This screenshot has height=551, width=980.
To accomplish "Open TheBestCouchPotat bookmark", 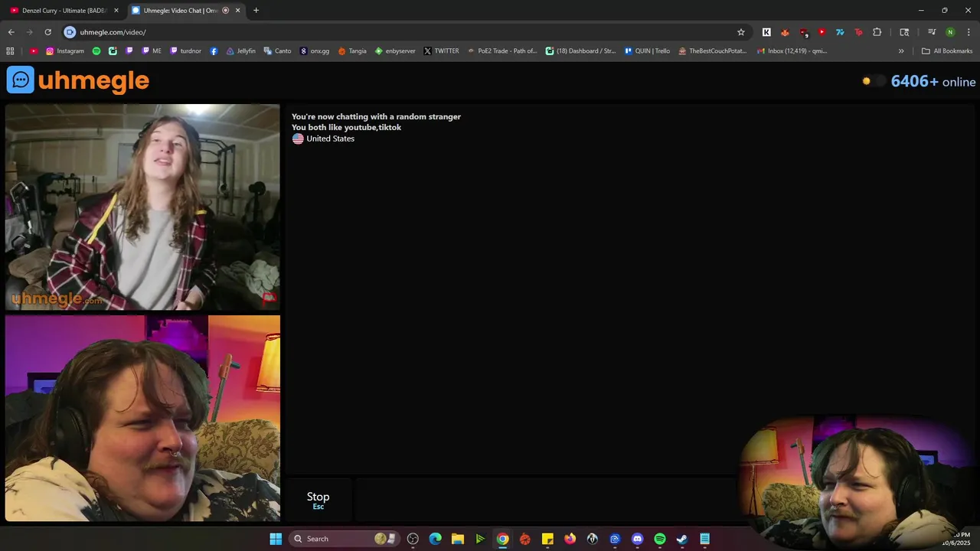I will 713,51.
